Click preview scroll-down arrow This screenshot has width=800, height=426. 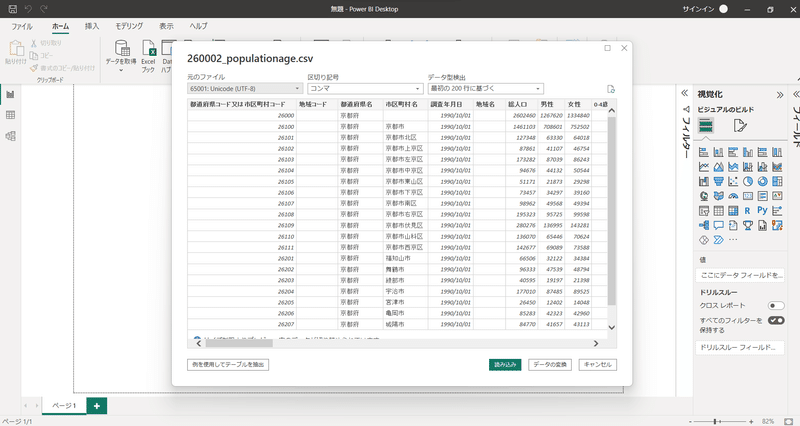pos(612,328)
